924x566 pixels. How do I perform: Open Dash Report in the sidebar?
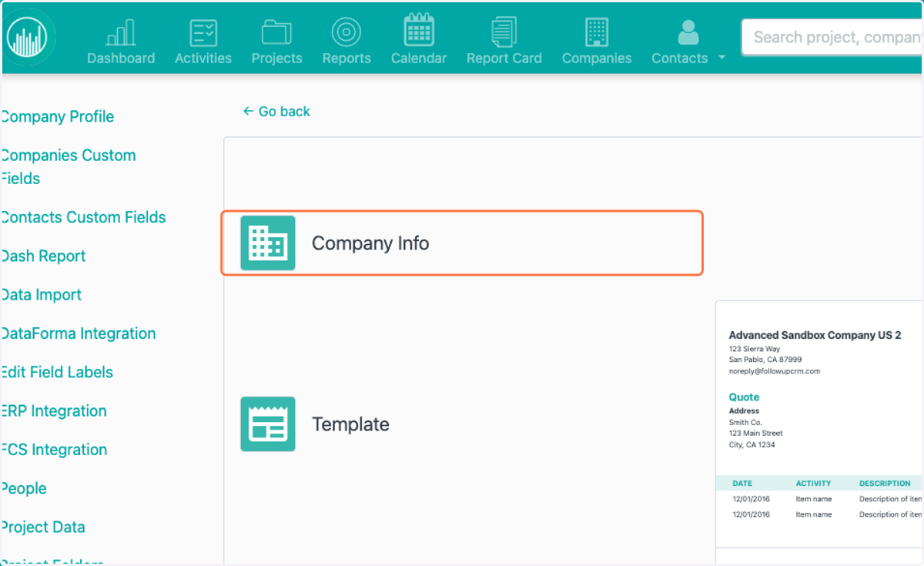pyautogui.click(x=43, y=256)
